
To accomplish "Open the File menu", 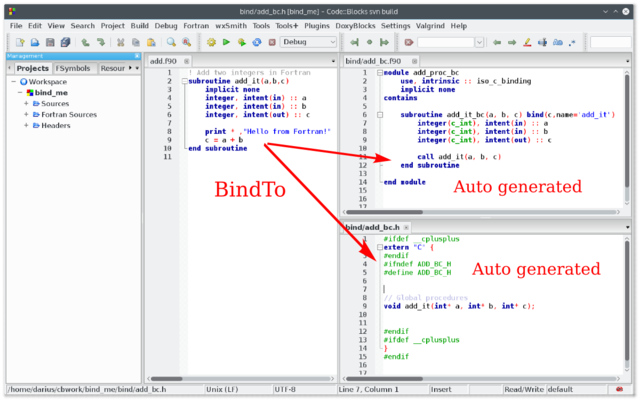I will (x=16, y=26).
